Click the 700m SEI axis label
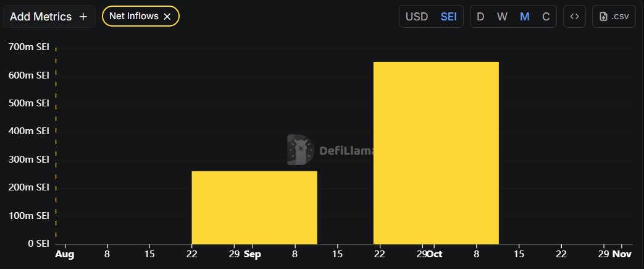 (28, 47)
